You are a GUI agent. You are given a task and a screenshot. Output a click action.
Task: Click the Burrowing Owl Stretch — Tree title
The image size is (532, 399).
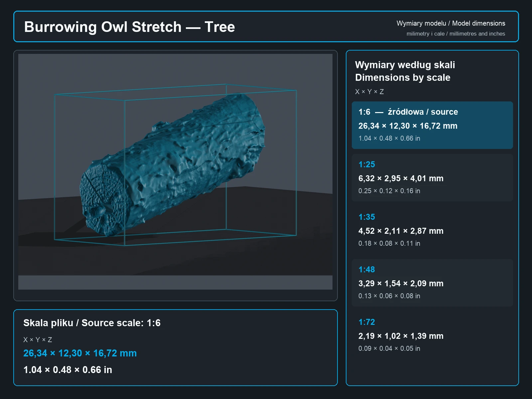pos(129,27)
